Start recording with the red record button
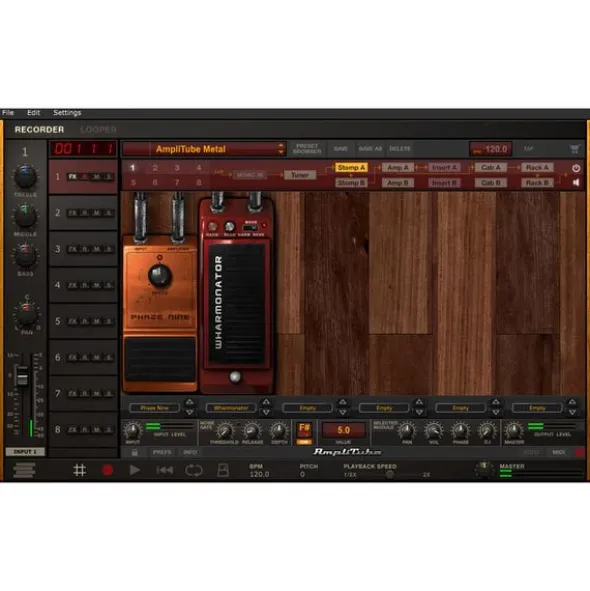This screenshot has width=590, height=591. click(x=107, y=470)
